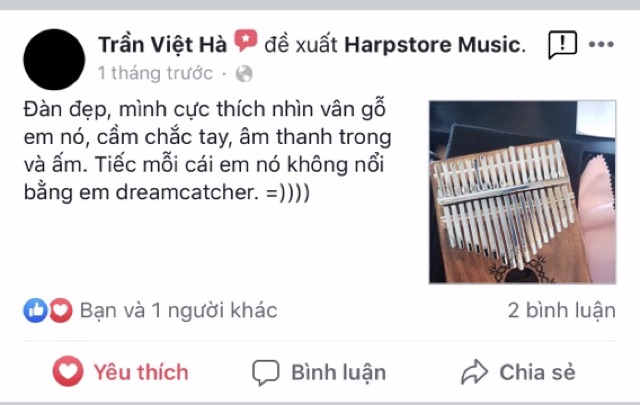
Task: Click the blue like reaction icon
Action: coord(36,310)
